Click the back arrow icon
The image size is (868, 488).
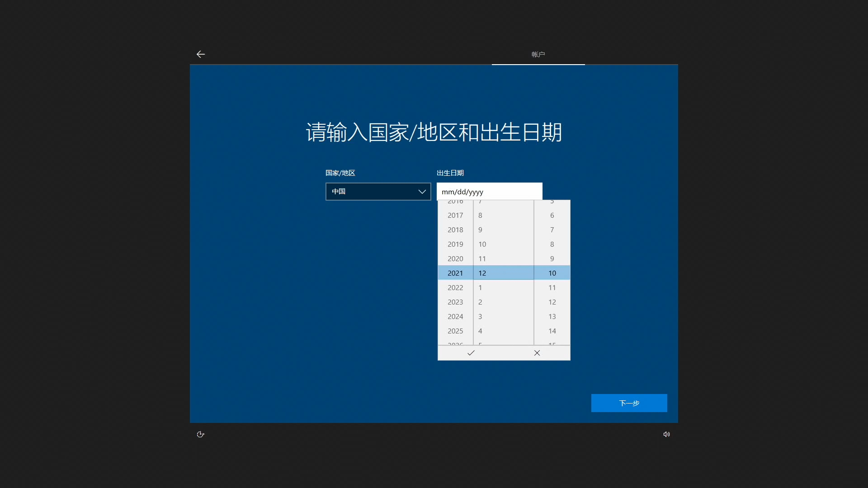201,54
